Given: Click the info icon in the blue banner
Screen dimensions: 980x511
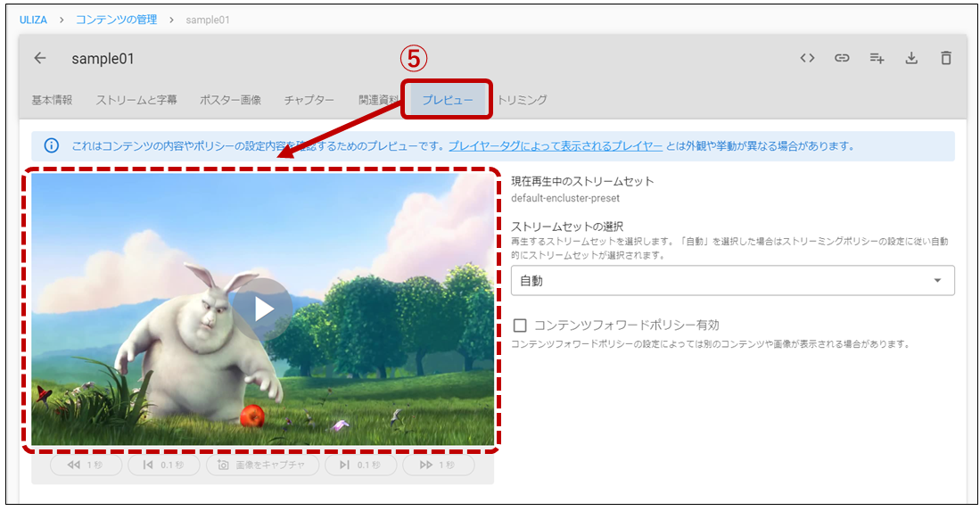Looking at the screenshot, I should pos(51,145).
